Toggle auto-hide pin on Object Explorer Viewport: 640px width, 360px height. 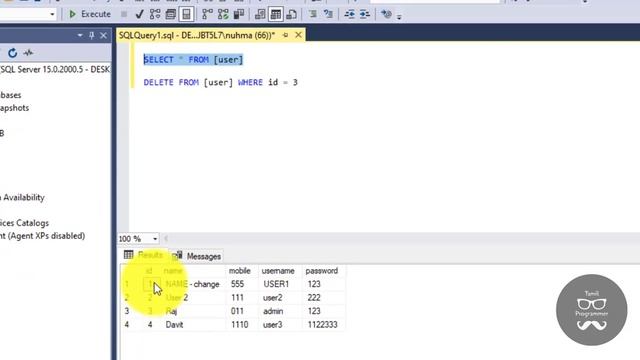coord(91,36)
